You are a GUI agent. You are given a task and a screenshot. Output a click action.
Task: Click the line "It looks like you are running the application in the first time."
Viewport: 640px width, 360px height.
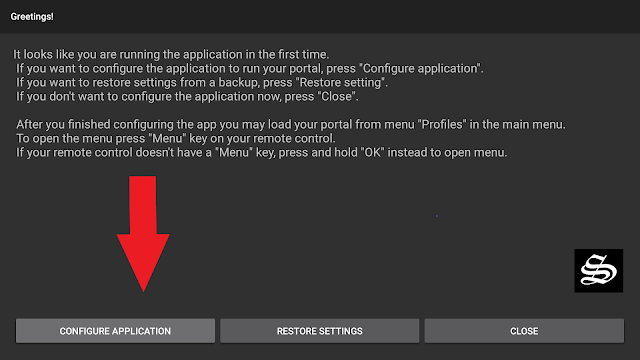click(x=171, y=54)
